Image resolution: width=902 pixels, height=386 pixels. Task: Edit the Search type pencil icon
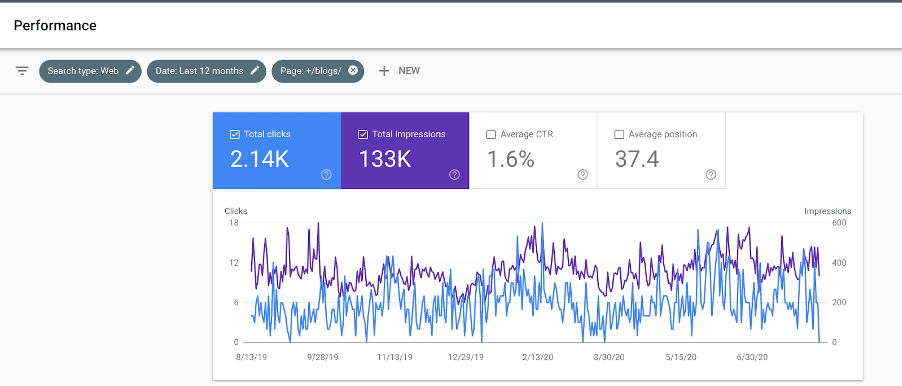tap(131, 71)
